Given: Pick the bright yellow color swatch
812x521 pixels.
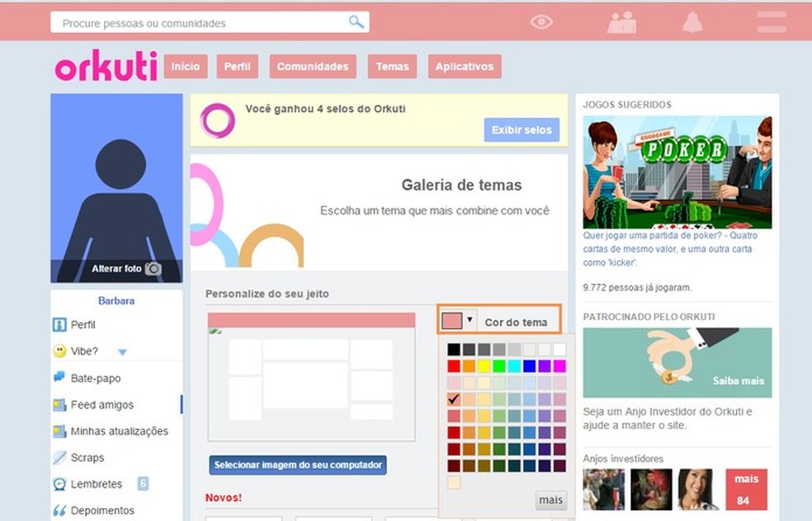Looking at the screenshot, I should 484,366.
